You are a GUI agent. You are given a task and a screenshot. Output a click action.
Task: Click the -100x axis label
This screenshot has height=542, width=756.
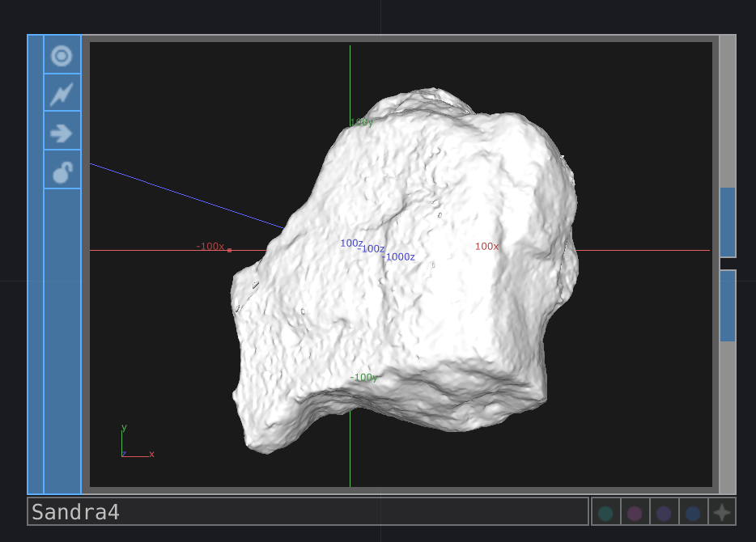(x=209, y=246)
